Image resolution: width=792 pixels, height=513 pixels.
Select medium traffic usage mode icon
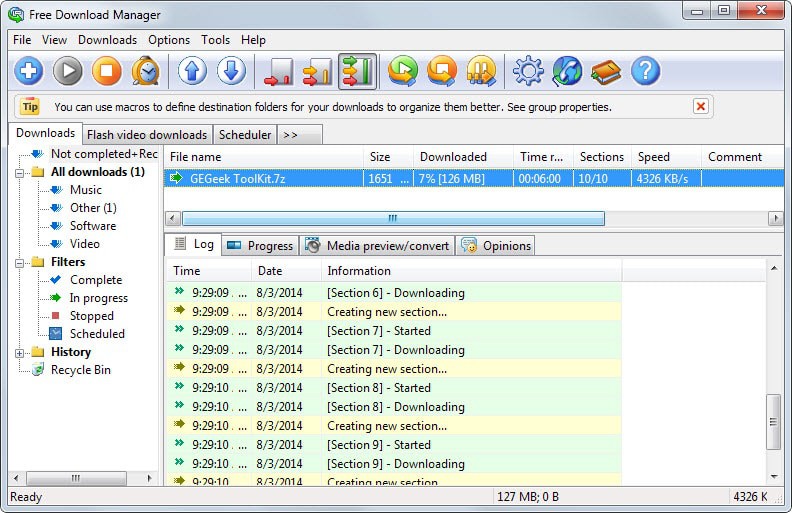(318, 71)
